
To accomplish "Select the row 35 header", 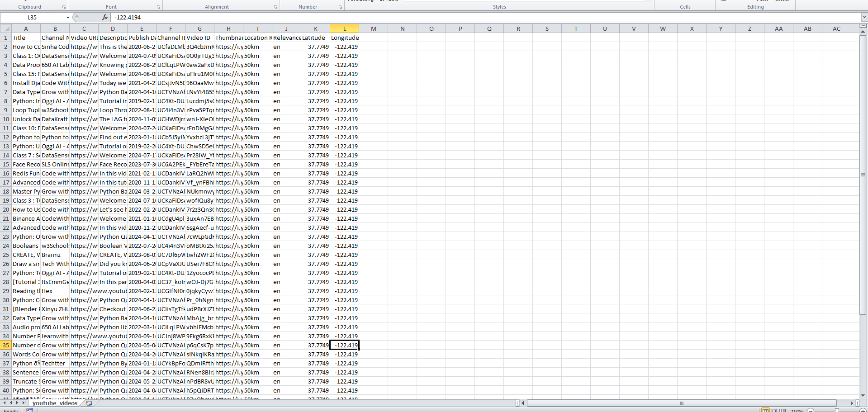I will point(5,345).
